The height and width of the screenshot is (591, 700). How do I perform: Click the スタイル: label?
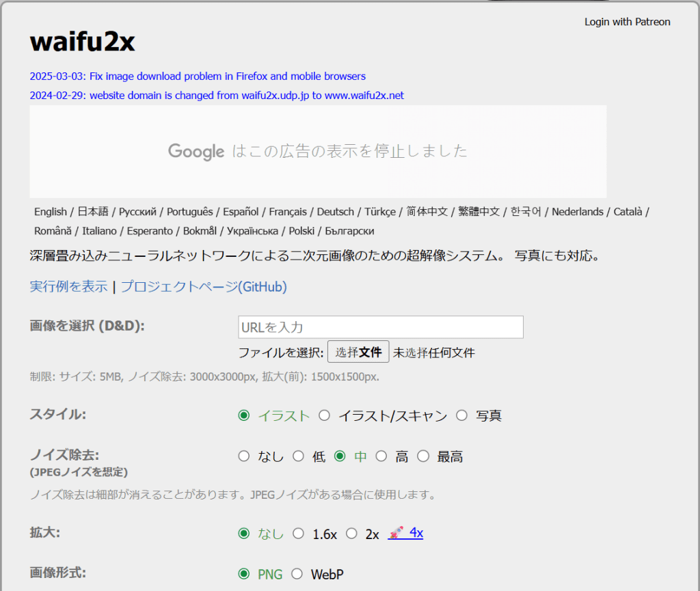(58, 414)
